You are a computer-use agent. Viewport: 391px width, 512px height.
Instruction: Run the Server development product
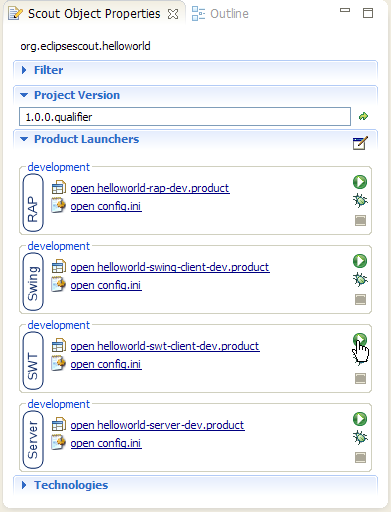[360, 419]
